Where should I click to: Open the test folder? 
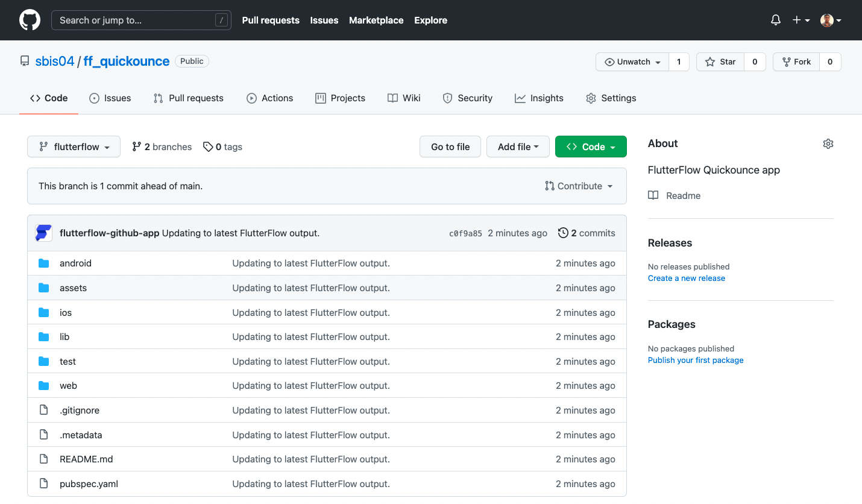click(68, 361)
